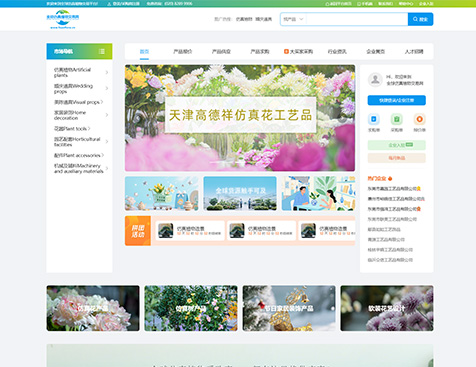The width and height of the screenshot is (476, 367).
Task: Open the pink peony artificial flower category card
Action: (93, 308)
